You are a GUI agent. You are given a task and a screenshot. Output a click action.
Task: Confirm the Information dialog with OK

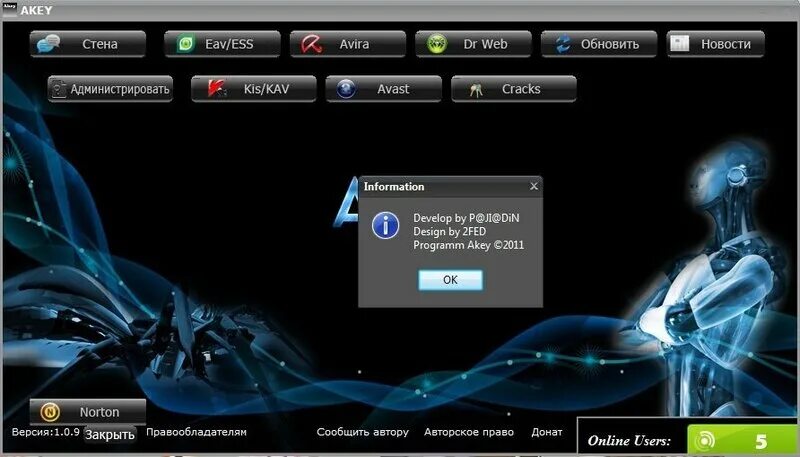451,280
